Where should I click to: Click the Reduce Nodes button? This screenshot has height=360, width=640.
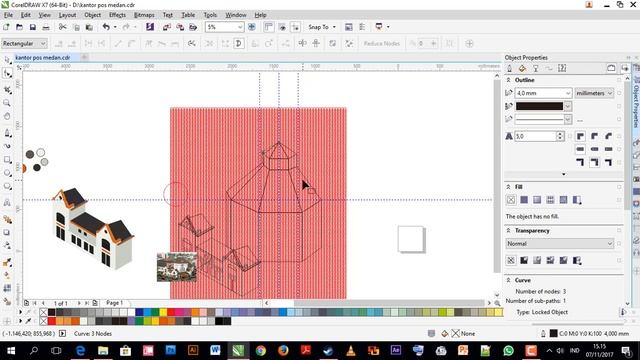(382, 43)
